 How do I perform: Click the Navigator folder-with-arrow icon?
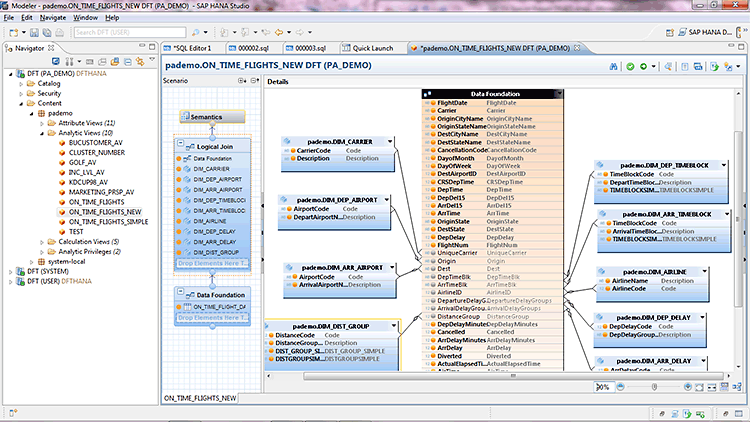click(x=115, y=62)
